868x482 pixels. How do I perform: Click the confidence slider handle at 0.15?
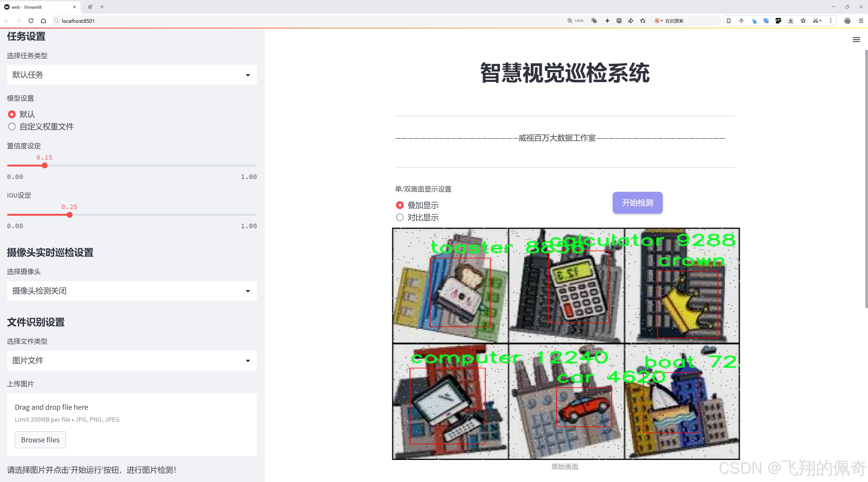click(45, 166)
